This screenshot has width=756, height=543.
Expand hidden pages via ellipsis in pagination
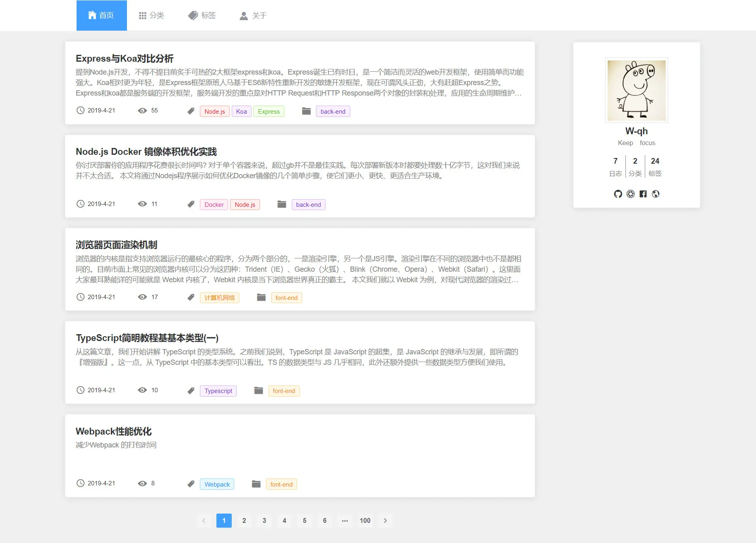[345, 520]
